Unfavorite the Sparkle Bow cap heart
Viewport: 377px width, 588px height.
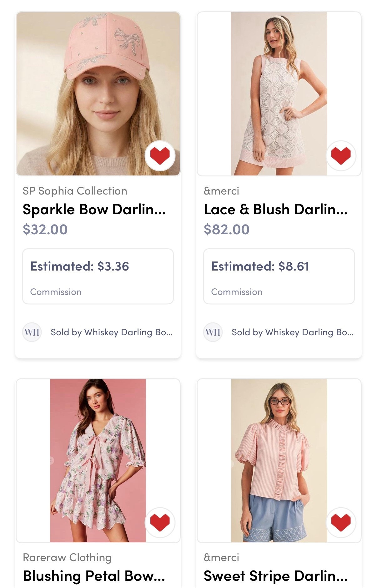[x=160, y=155]
